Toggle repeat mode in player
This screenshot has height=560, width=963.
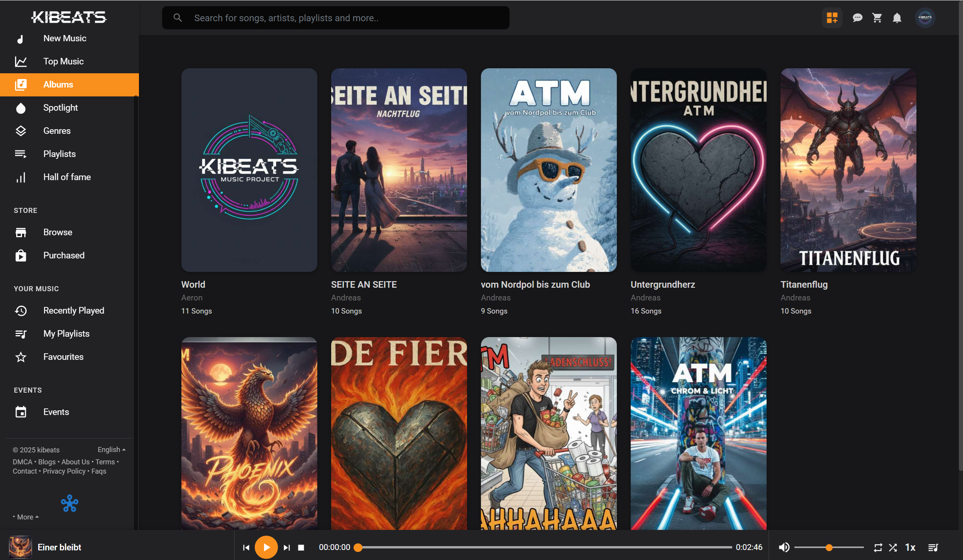[x=878, y=548]
